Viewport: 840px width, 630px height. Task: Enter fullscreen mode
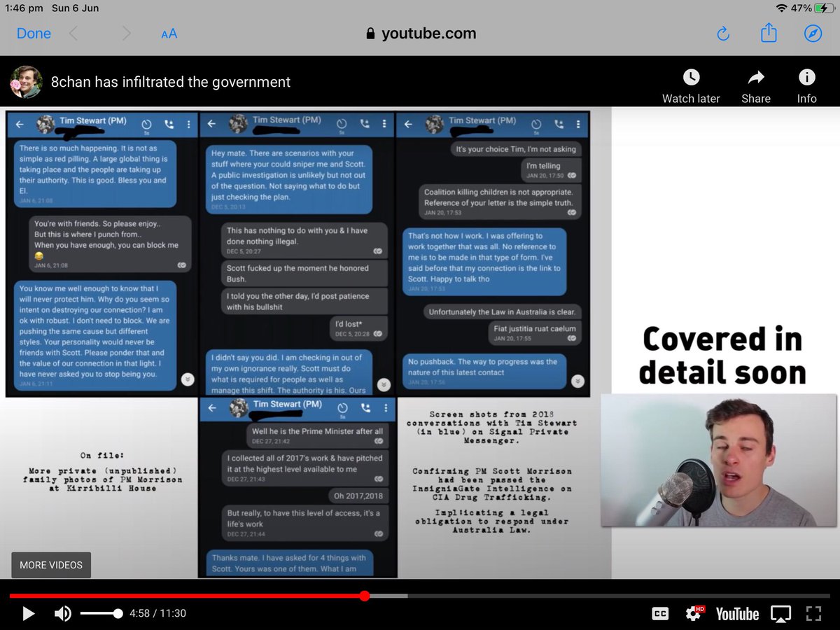pos(813,614)
